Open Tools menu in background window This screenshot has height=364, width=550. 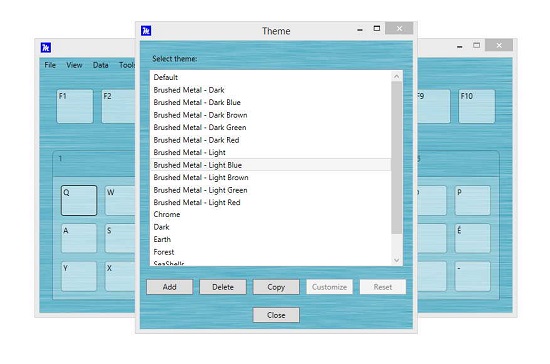pyautogui.click(x=127, y=65)
